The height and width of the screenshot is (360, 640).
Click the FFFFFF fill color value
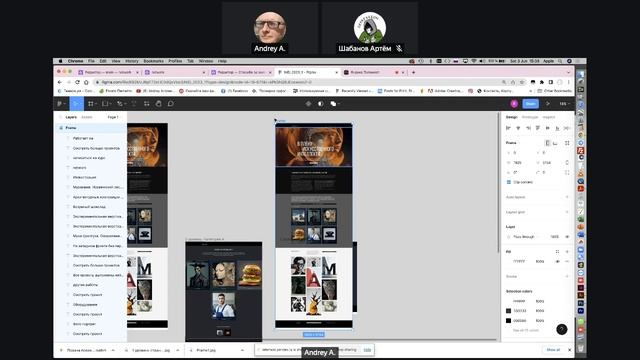tap(519, 261)
